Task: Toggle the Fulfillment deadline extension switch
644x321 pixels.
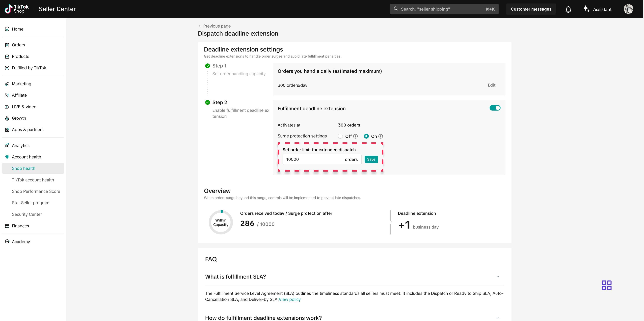Action: [495, 108]
